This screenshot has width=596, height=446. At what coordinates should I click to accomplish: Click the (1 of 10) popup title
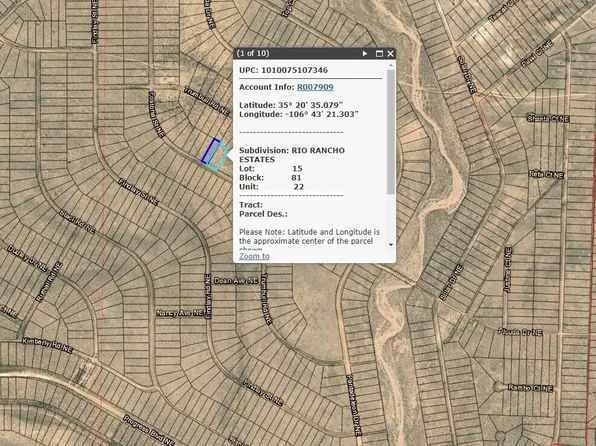point(253,53)
